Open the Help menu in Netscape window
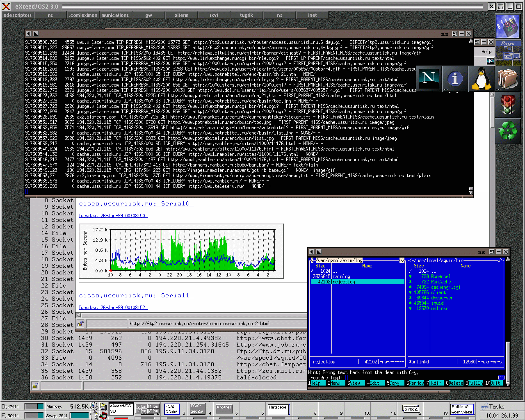The width and height of the screenshot is (525, 420). [486, 52]
